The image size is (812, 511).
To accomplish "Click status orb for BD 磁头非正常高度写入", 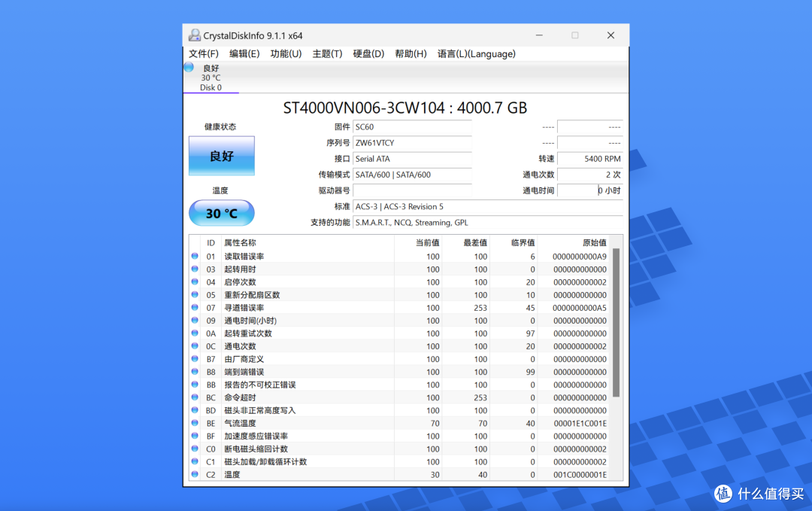I will tap(195, 410).
